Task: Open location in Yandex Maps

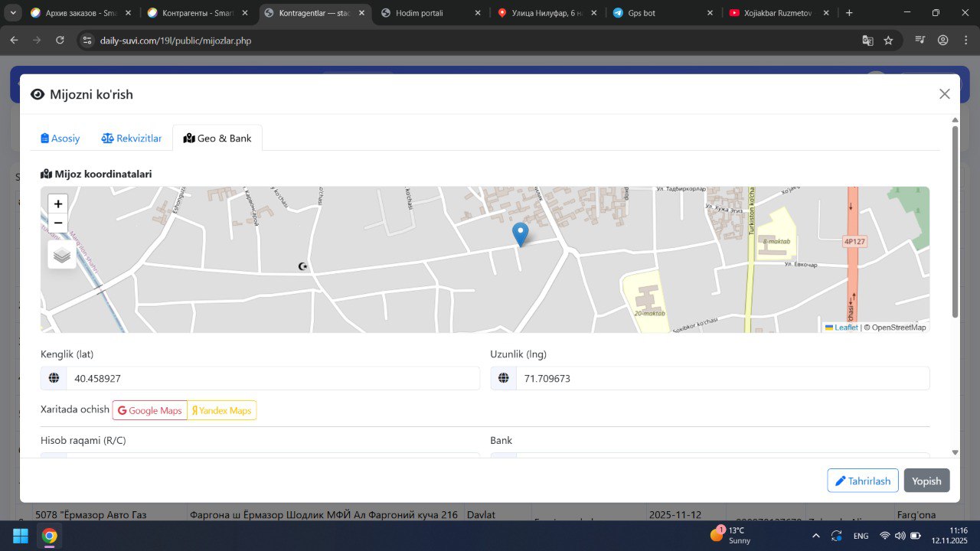Action: point(222,411)
